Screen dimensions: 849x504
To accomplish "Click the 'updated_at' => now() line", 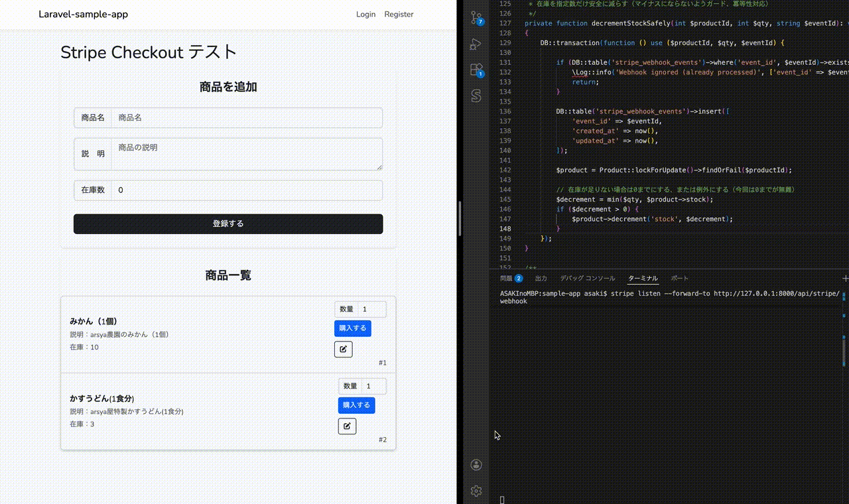I will 615,141.
